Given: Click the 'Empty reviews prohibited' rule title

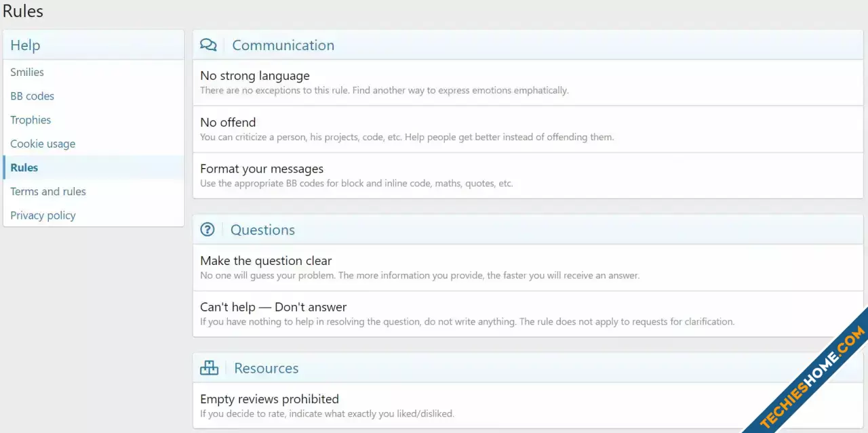Looking at the screenshot, I should pyautogui.click(x=269, y=399).
